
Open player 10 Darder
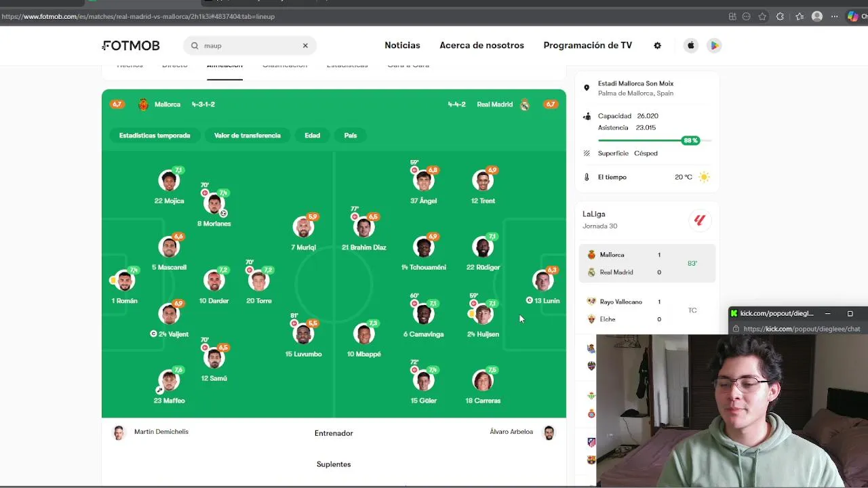click(x=214, y=286)
